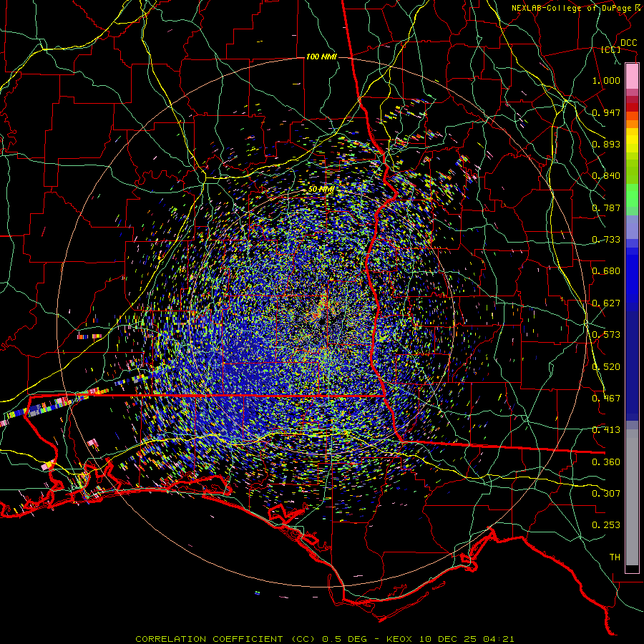
Task: Click the 0.733 color scale value
Action: [606, 240]
